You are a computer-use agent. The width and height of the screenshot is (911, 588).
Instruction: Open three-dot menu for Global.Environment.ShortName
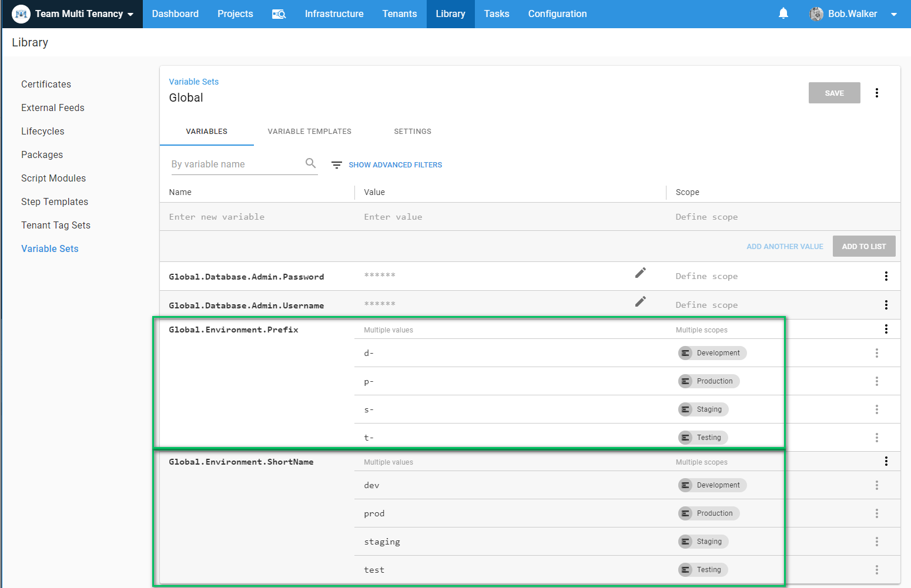(x=886, y=461)
